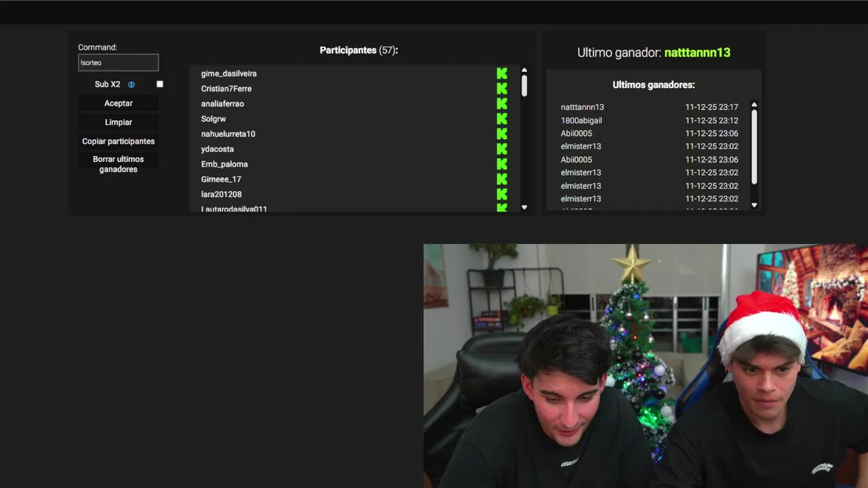Select participant Cristian7Ferre
Viewport: 868px width, 488px height.
(x=226, y=89)
